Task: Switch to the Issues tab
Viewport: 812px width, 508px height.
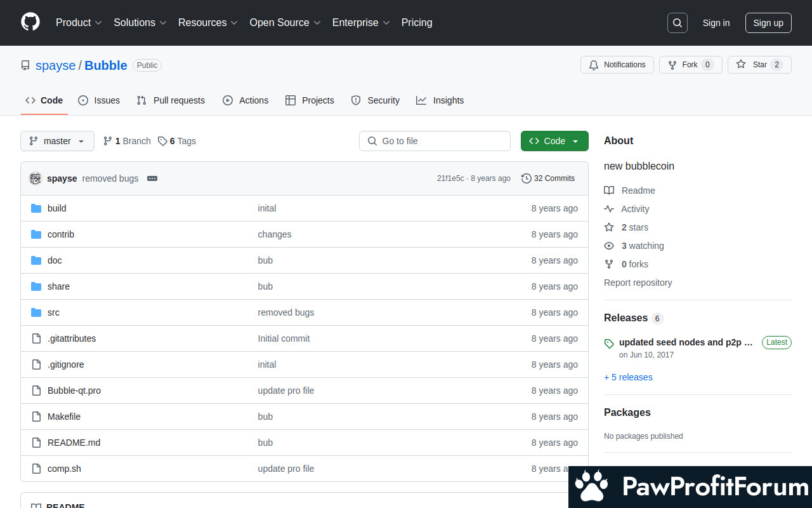Action: click(99, 100)
